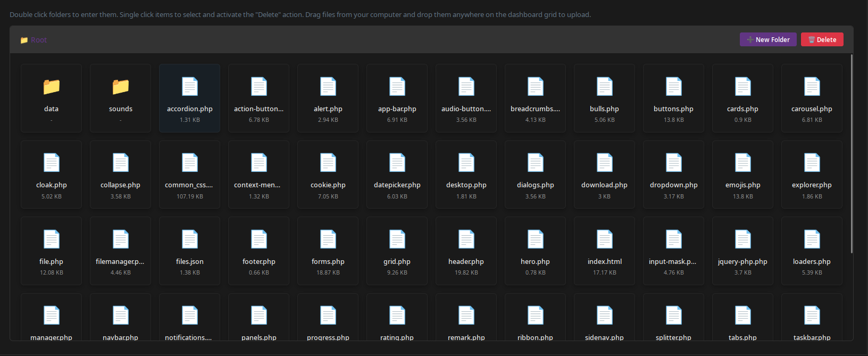This screenshot has height=356, width=868.
Task: Click the 12.08 KB size text
Action: tap(52, 272)
